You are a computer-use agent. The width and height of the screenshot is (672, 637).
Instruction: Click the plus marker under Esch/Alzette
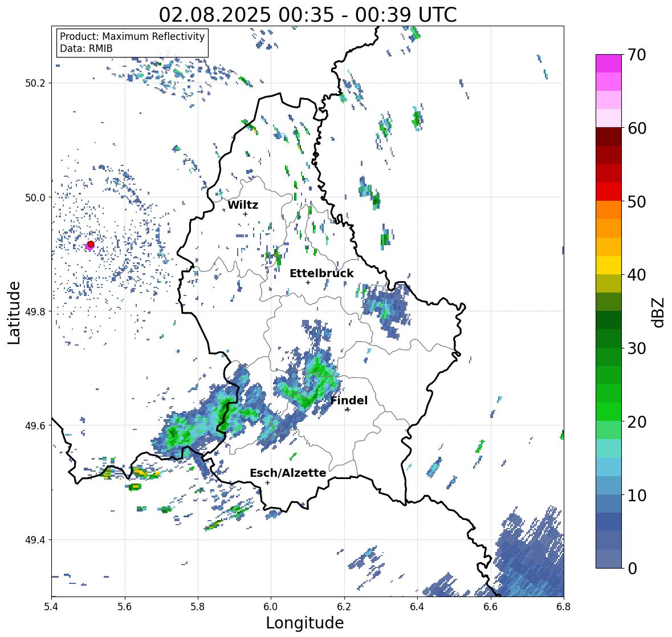pos(267,482)
